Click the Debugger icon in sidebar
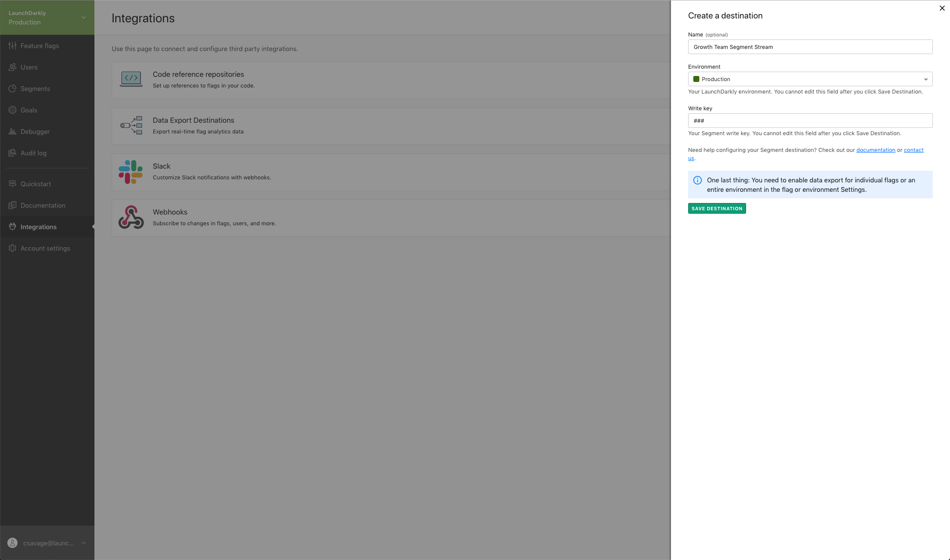This screenshot has height=560, width=950. (x=12, y=131)
